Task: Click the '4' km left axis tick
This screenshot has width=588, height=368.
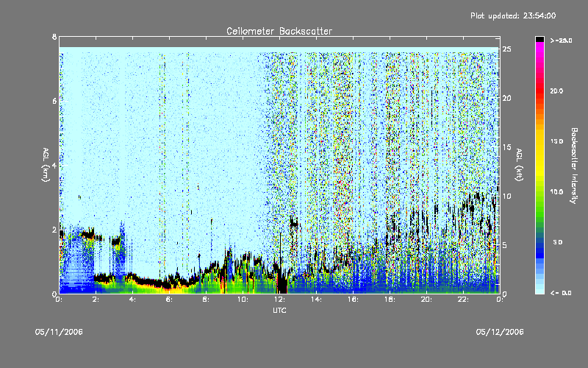Action: 54,165
